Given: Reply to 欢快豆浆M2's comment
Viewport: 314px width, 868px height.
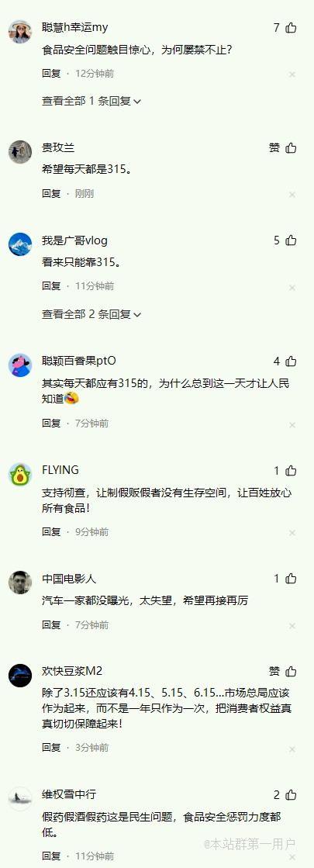Looking at the screenshot, I should tap(51, 747).
